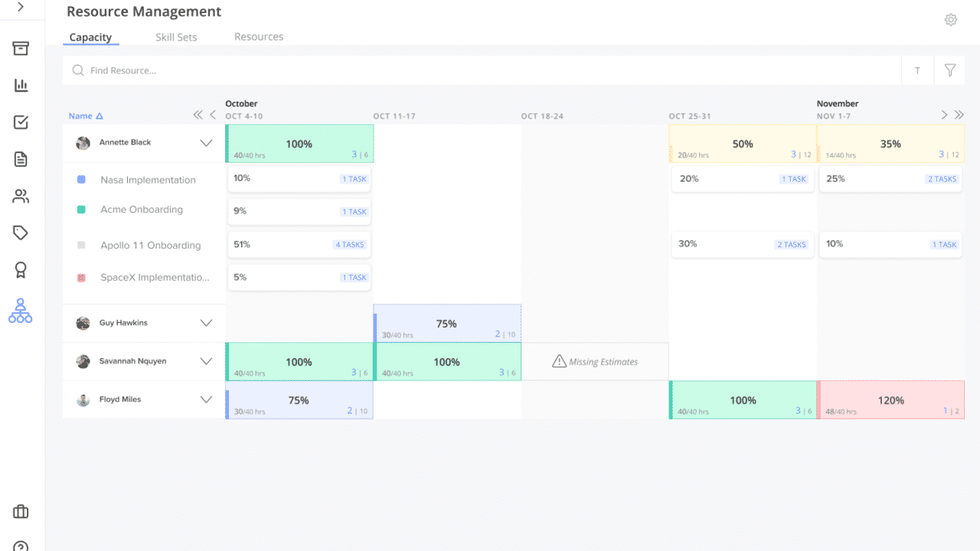The width and height of the screenshot is (980, 551).
Task: Expand the Guy Hawkins resource row
Action: [206, 323]
